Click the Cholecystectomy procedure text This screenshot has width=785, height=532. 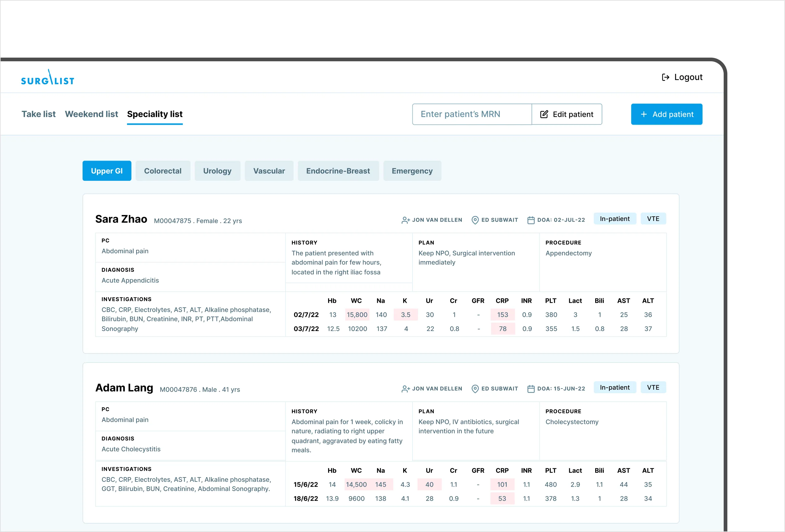tap(572, 422)
